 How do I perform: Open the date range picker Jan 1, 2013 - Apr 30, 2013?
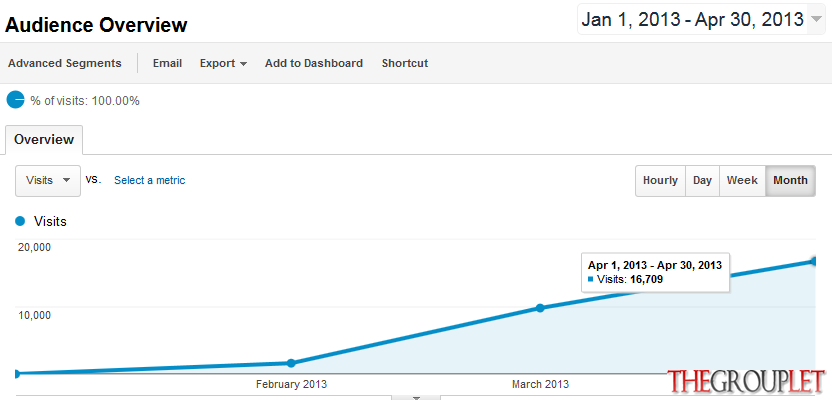702,20
